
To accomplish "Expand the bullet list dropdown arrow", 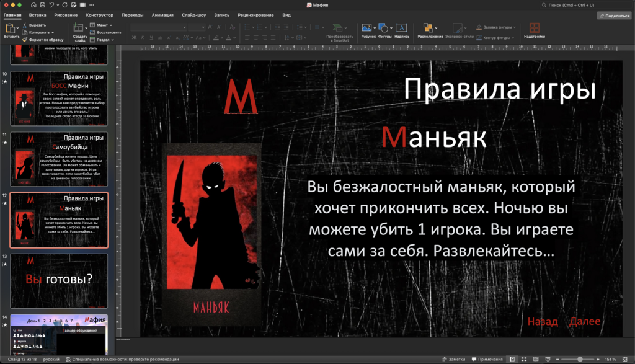I will pyautogui.click(x=253, y=27).
